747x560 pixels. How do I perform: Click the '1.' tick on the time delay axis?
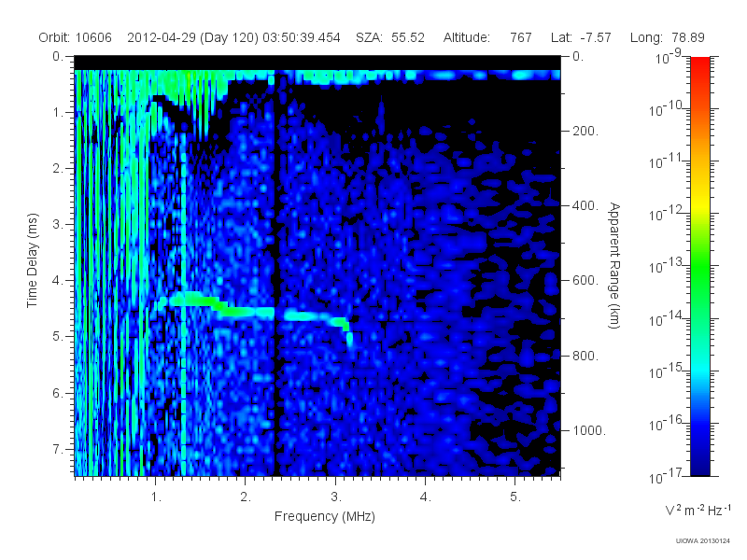[58, 112]
